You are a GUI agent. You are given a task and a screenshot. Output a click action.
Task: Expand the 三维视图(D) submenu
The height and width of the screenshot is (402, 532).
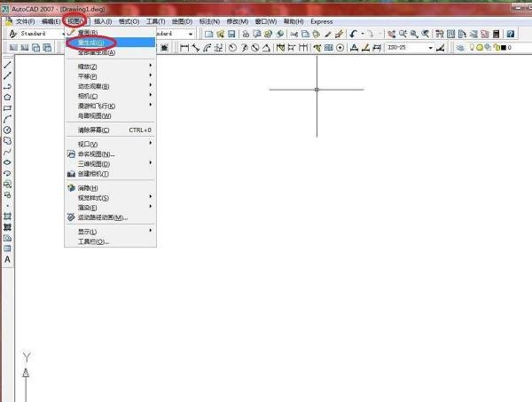tap(110, 164)
